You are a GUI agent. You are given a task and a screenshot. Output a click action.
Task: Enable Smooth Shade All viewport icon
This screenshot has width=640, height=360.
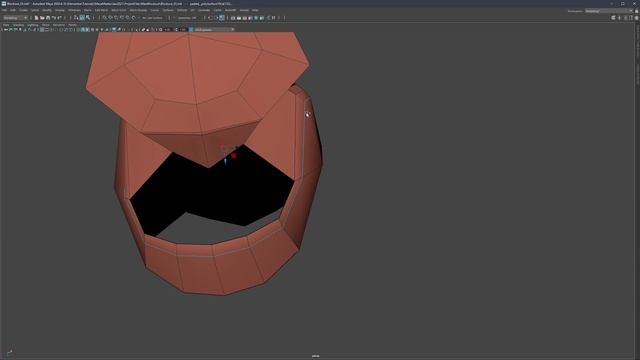click(x=82, y=30)
